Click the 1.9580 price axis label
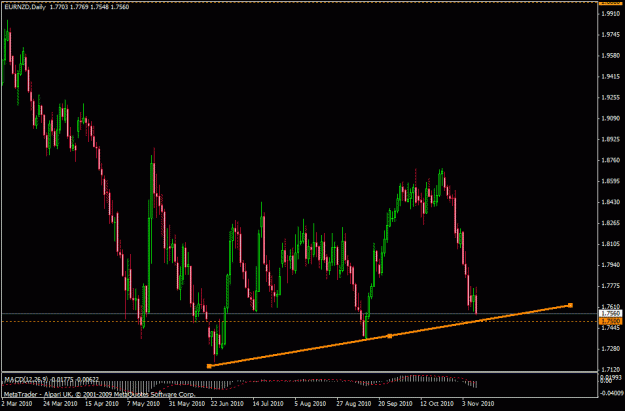 pos(610,55)
